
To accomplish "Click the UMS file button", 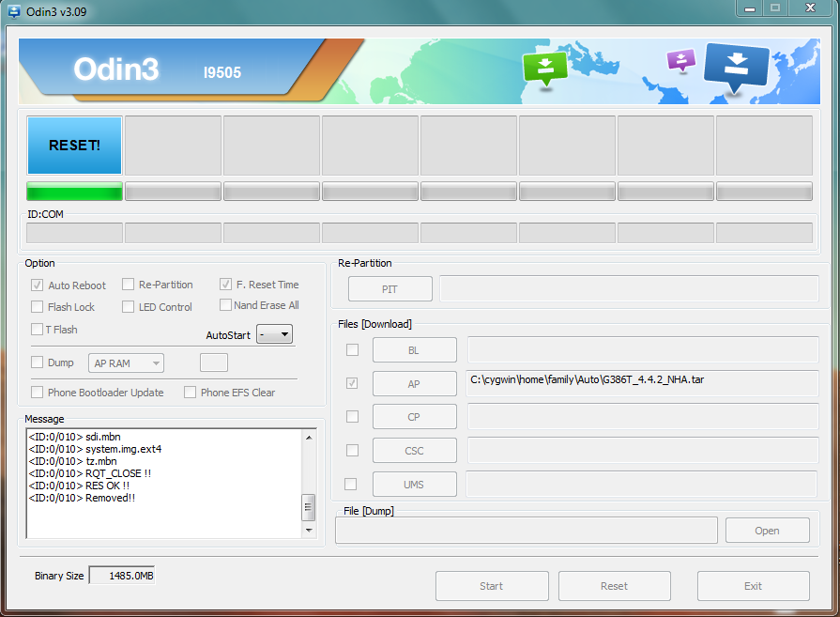I will [x=415, y=484].
